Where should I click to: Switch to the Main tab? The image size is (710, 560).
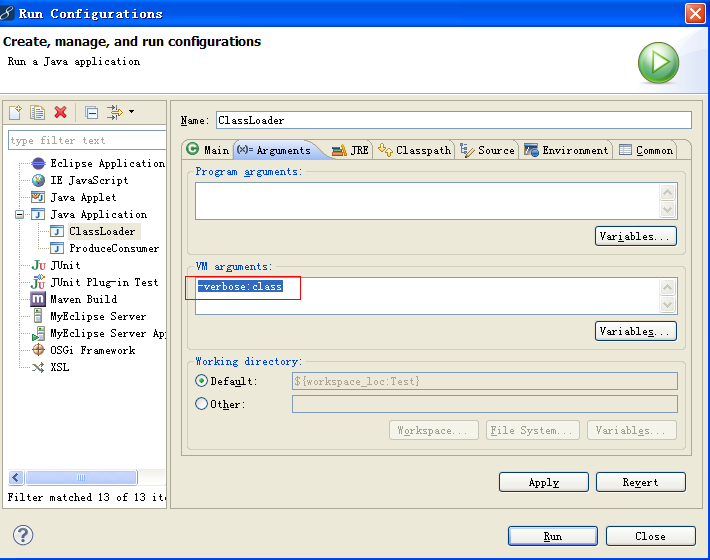(x=208, y=150)
